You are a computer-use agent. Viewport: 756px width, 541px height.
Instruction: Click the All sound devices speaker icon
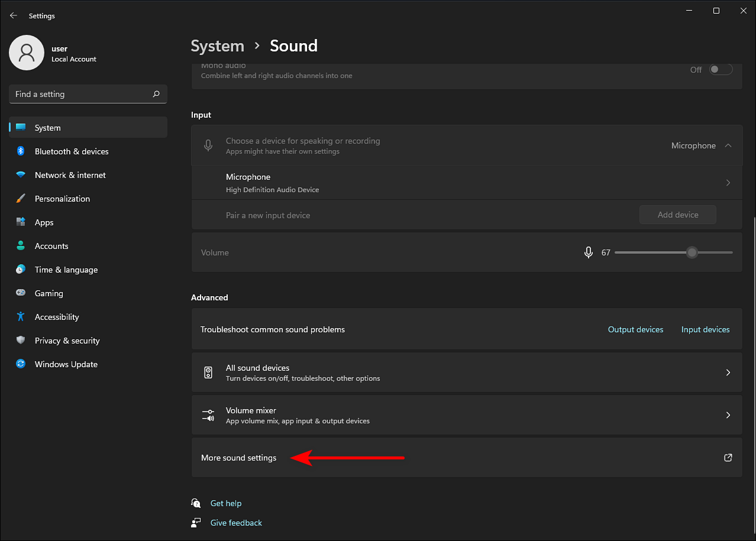click(x=208, y=372)
